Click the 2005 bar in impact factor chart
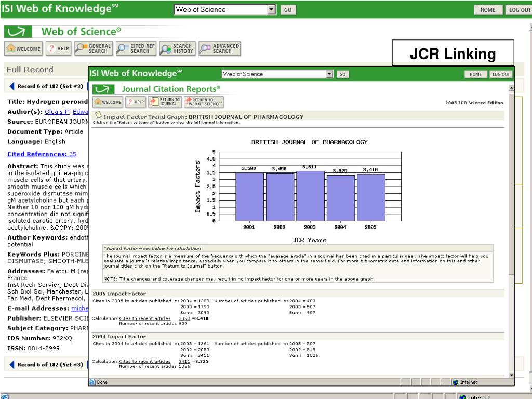 click(x=371, y=197)
